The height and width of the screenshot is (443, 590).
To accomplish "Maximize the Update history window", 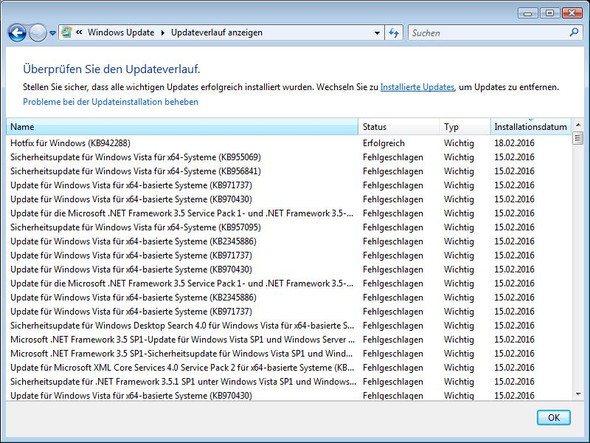I will click(x=550, y=13).
